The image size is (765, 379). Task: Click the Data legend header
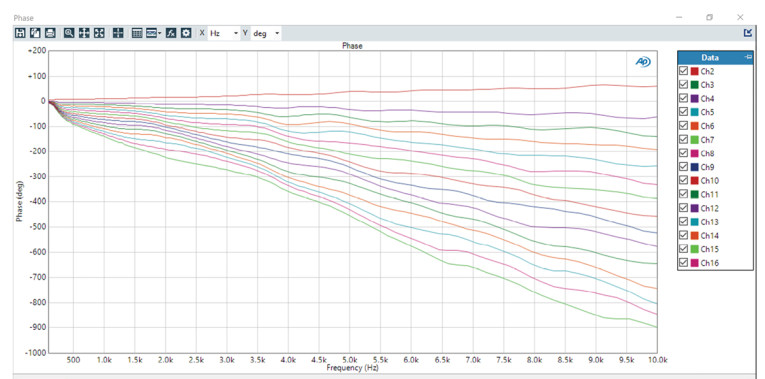[715, 57]
